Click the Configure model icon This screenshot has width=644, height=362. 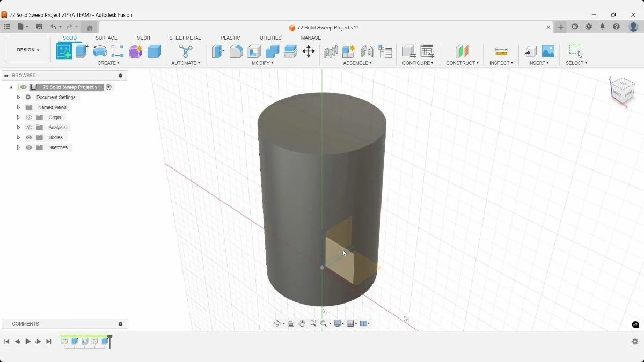pos(409,51)
